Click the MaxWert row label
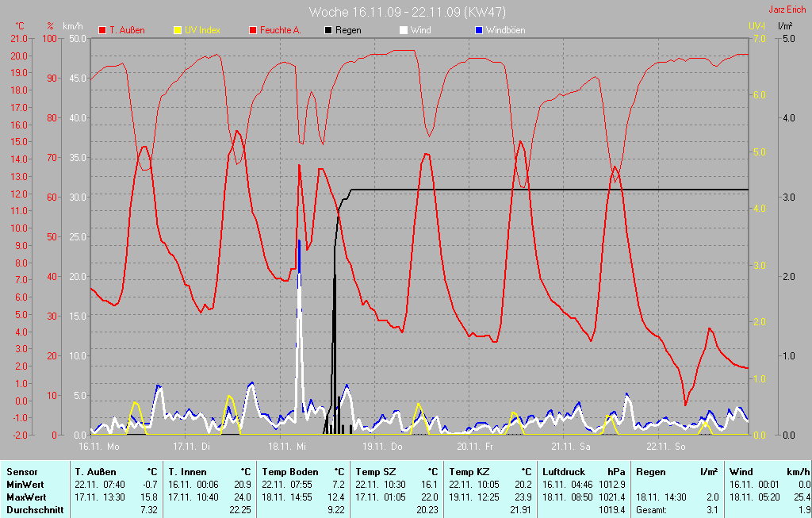The image size is (812, 518). pyautogui.click(x=26, y=497)
